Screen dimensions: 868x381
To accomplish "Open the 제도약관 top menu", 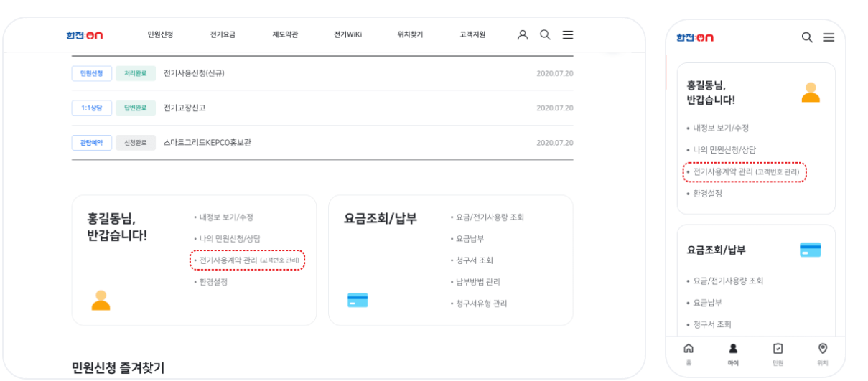I will (285, 34).
